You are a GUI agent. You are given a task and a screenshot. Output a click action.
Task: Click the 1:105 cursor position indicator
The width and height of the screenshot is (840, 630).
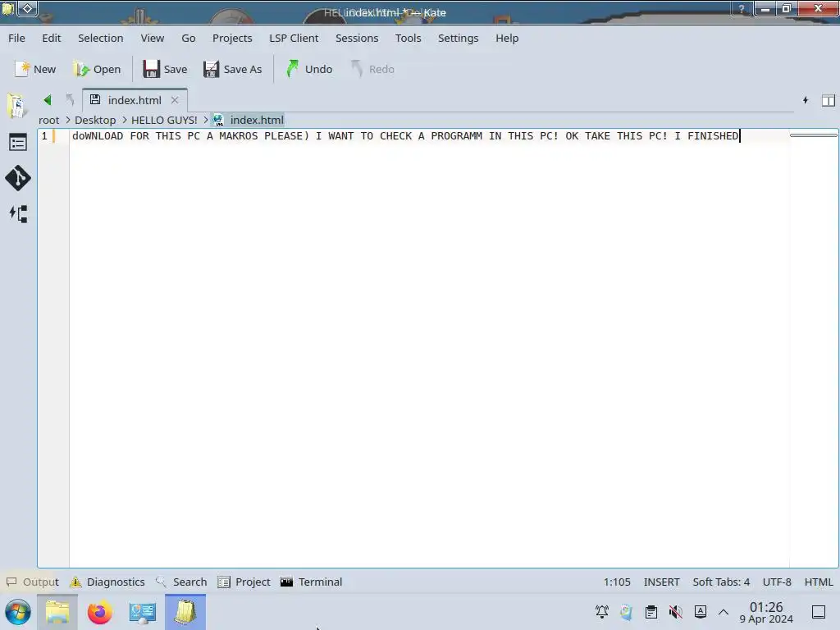(617, 582)
